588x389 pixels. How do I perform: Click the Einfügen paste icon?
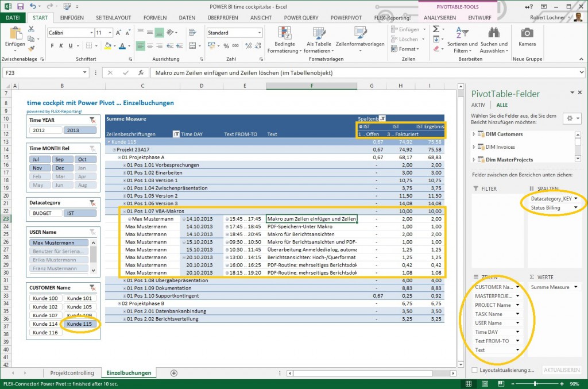14,34
